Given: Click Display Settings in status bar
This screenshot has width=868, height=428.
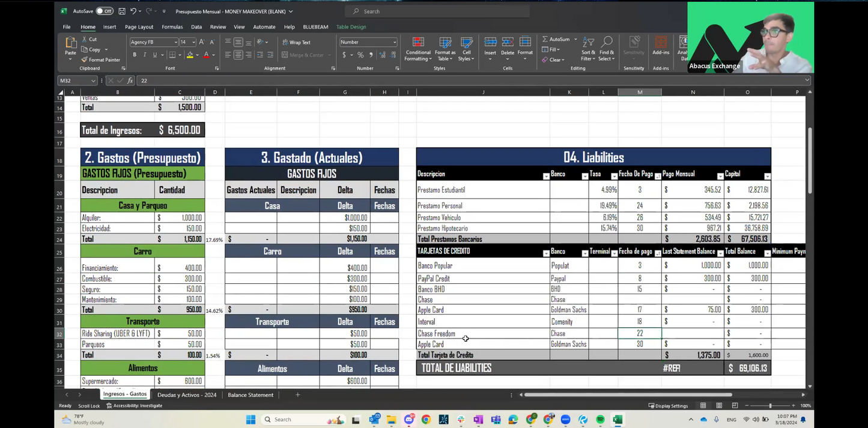Looking at the screenshot, I should tap(668, 406).
